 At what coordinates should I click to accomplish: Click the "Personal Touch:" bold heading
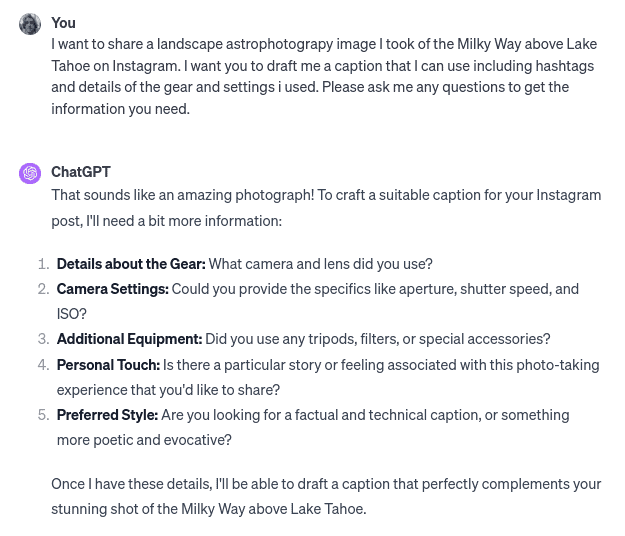[108, 365]
